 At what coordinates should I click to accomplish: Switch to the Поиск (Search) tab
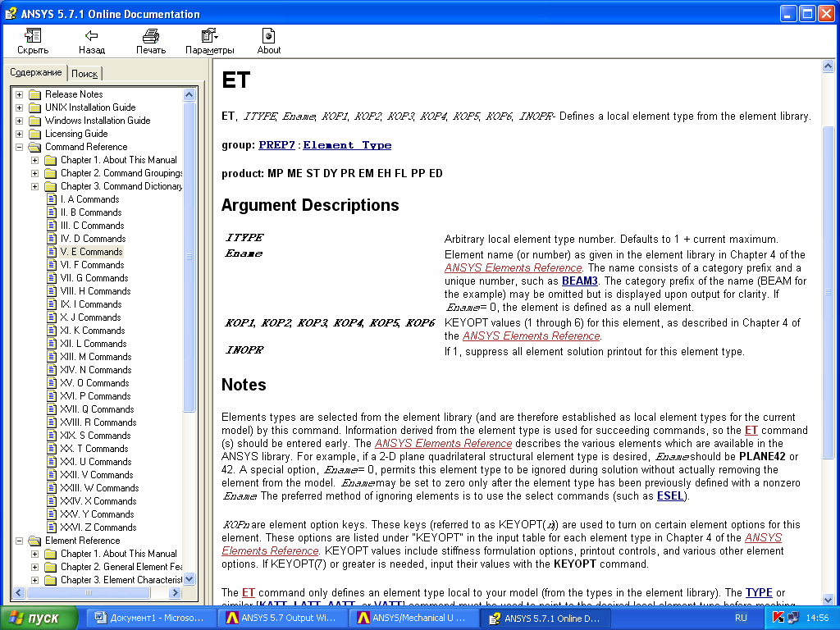point(84,73)
